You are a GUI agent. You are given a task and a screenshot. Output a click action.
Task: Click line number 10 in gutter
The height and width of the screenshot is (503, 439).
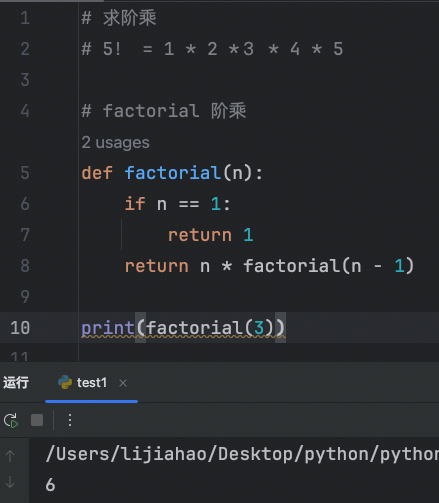click(20, 328)
